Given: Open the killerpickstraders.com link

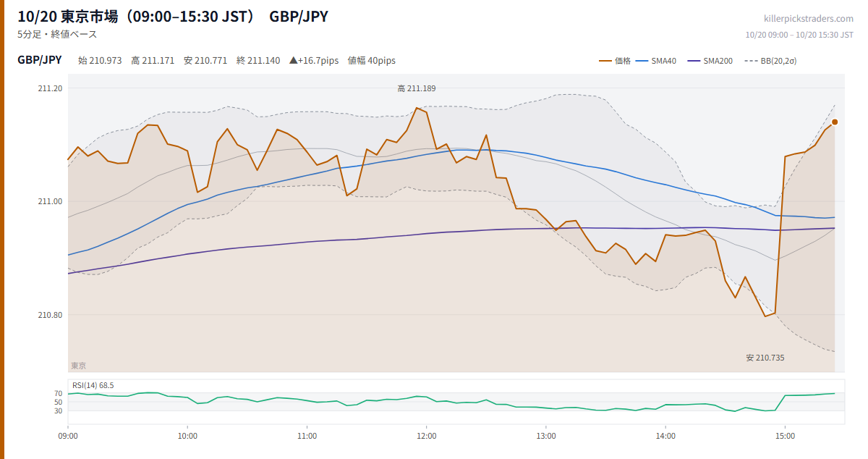Looking at the screenshot, I should 809,19.
